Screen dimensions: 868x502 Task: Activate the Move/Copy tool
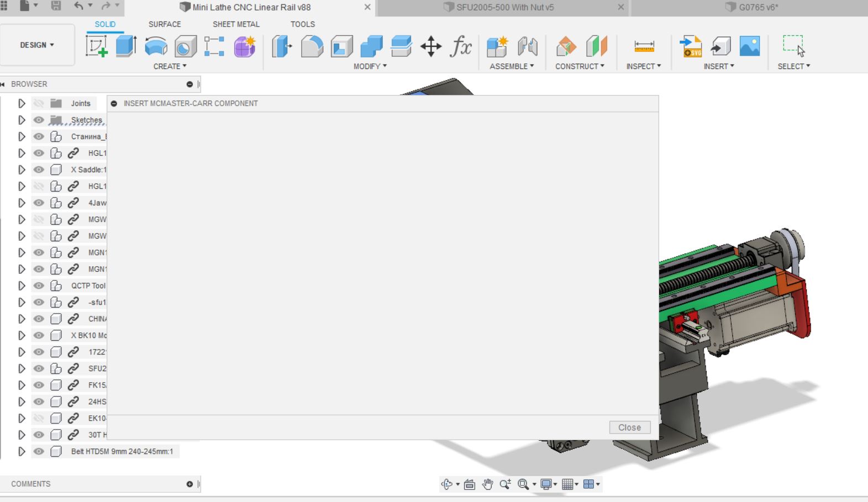[x=431, y=46]
